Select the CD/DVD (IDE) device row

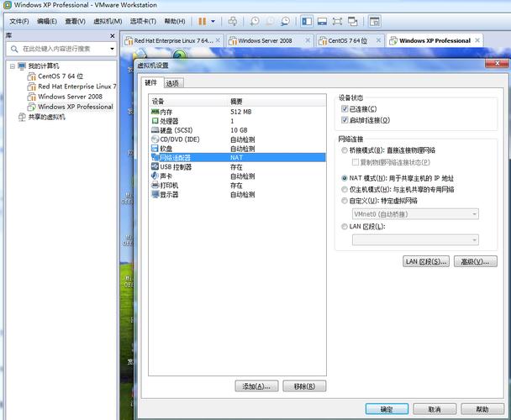238,139
